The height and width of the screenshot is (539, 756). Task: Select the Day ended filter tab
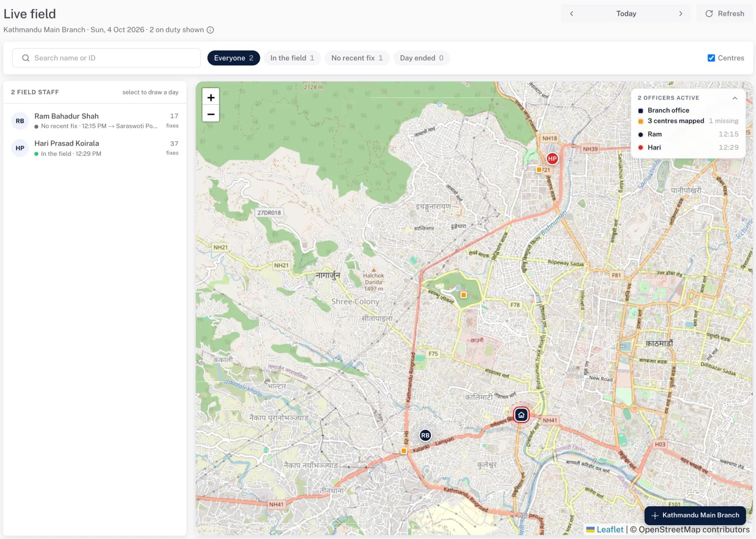pos(422,58)
